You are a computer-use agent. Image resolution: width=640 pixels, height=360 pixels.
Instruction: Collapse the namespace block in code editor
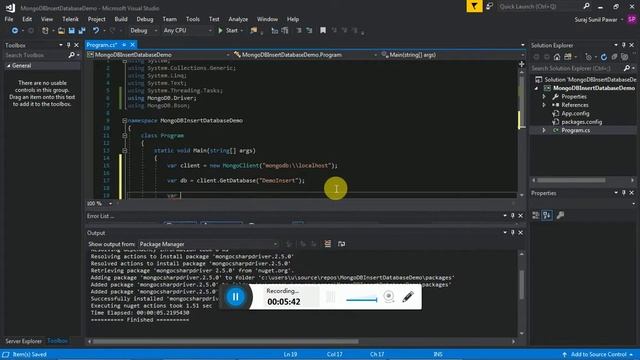coord(124,121)
